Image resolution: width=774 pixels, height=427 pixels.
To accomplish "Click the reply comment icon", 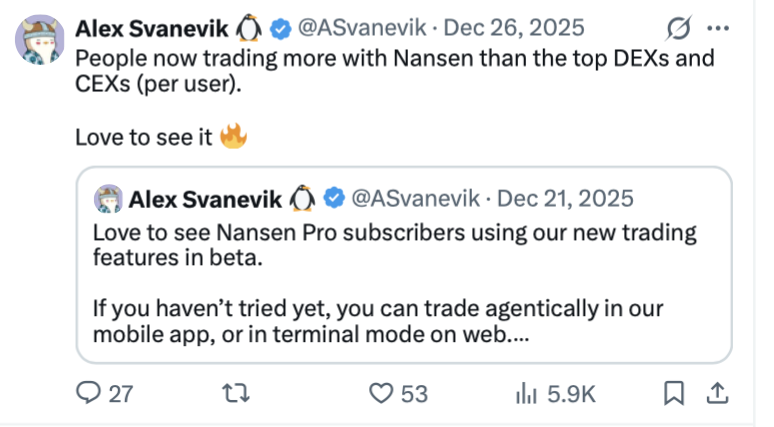I will click(x=89, y=394).
